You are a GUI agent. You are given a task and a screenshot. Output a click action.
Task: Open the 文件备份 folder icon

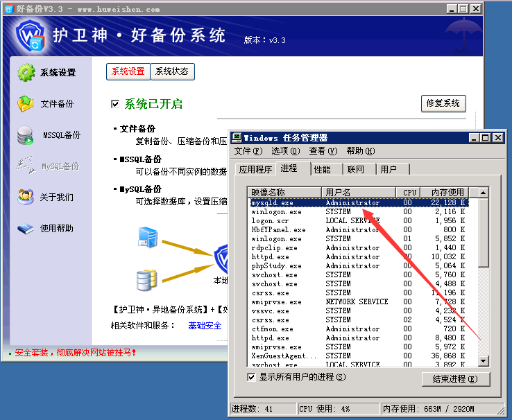coord(26,104)
